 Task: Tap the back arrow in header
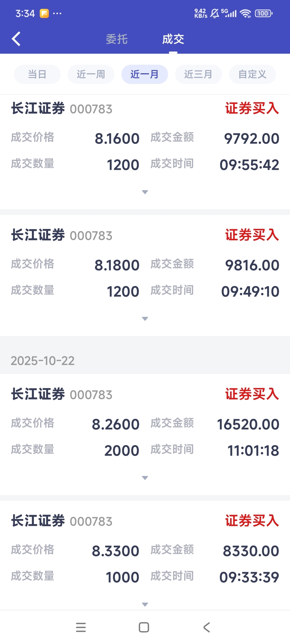(16, 39)
